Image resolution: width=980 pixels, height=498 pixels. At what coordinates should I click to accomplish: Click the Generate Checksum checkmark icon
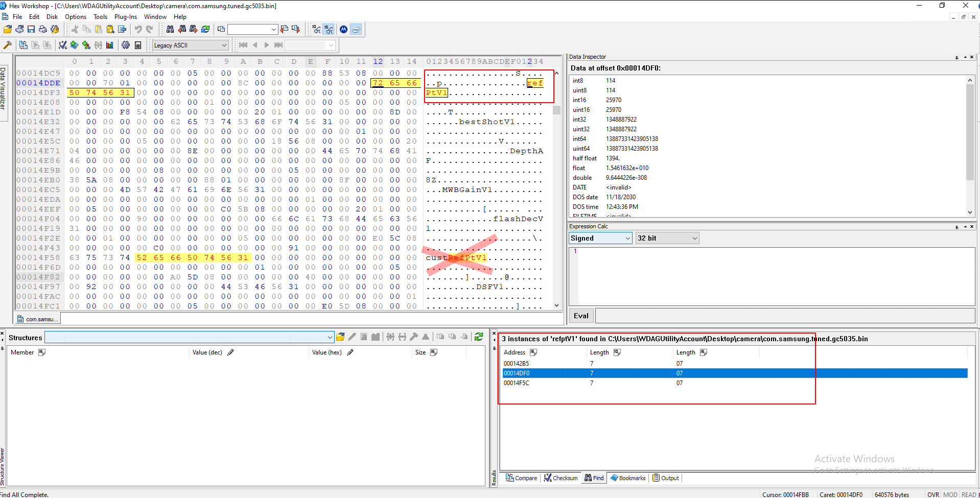pyautogui.click(x=62, y=45)
